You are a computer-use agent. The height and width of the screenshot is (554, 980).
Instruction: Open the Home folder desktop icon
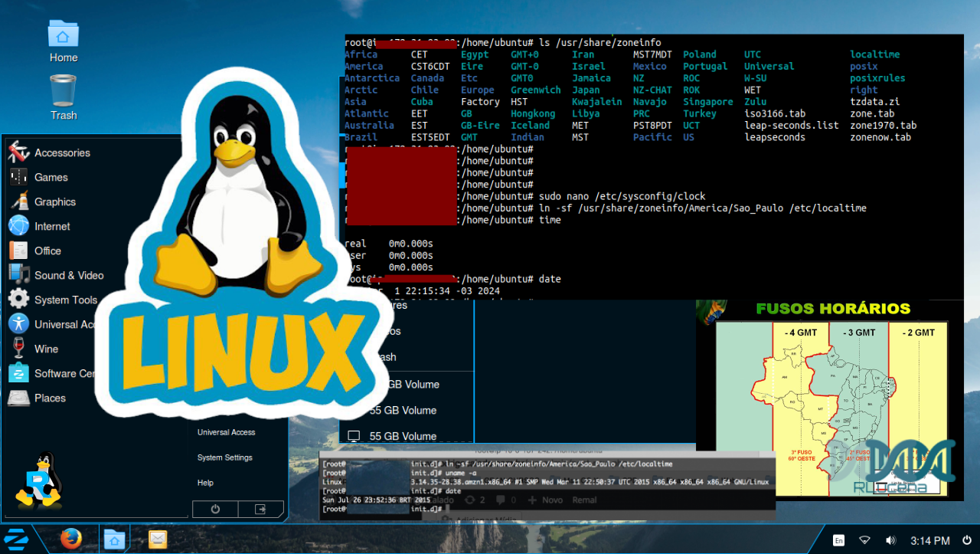[x=64, y=42]
